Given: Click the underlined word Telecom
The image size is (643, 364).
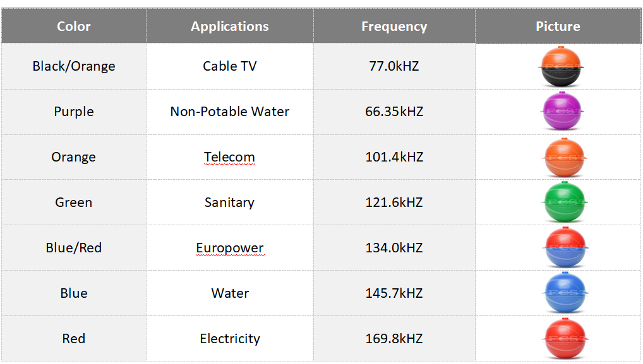Looking at the screenshot, I should 229,157.
